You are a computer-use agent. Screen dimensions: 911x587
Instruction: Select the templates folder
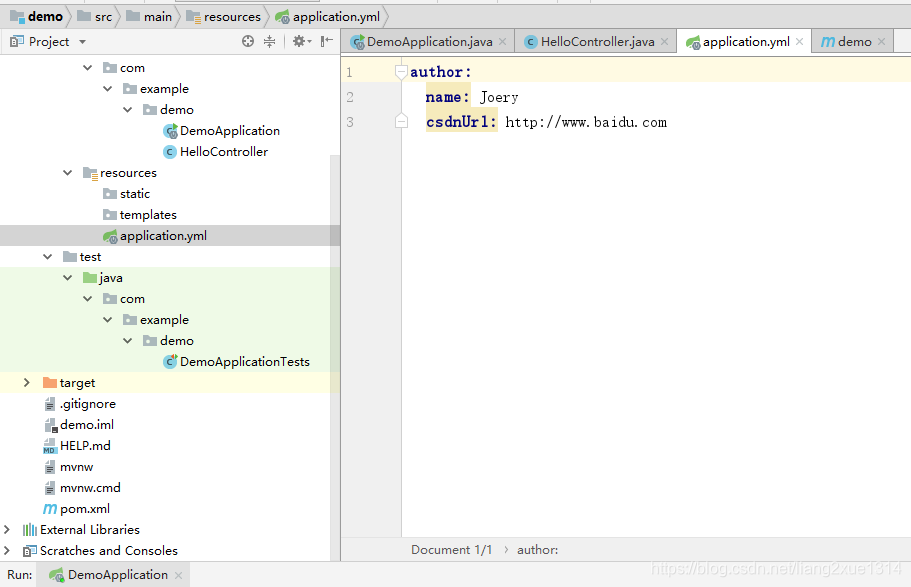pos(148,215)
